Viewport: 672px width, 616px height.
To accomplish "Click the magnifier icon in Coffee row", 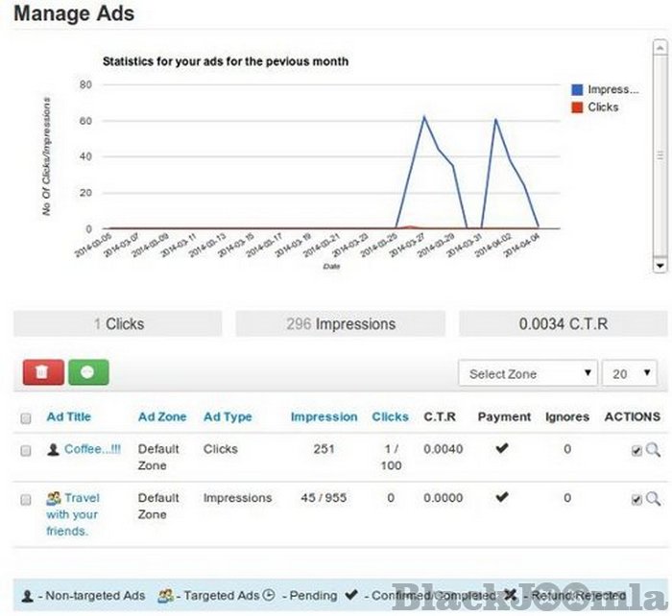I will [x=653, y=449].
